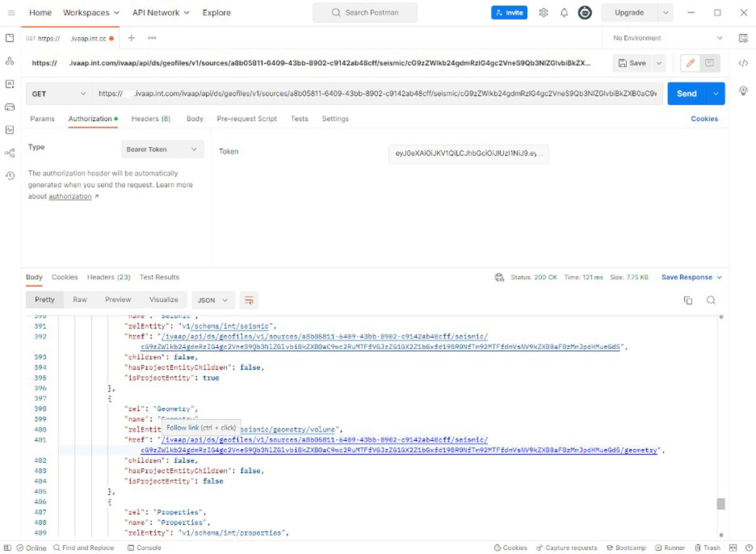Screen dimensions: 756x554
Task: Click the network globe icon beside Status
Action: point(500,277)
